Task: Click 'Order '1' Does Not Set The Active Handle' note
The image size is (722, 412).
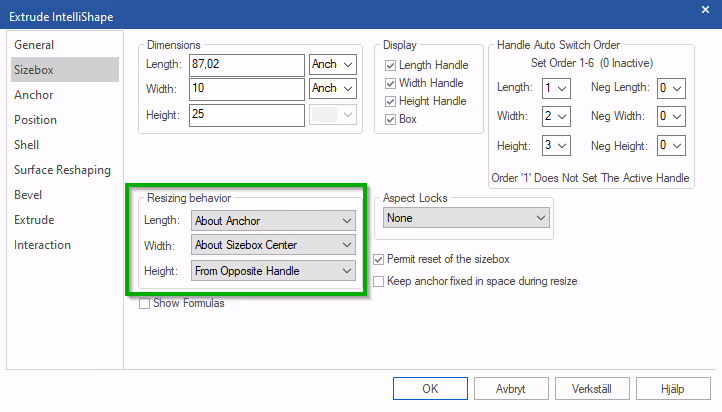Action: tap(590, 178)
